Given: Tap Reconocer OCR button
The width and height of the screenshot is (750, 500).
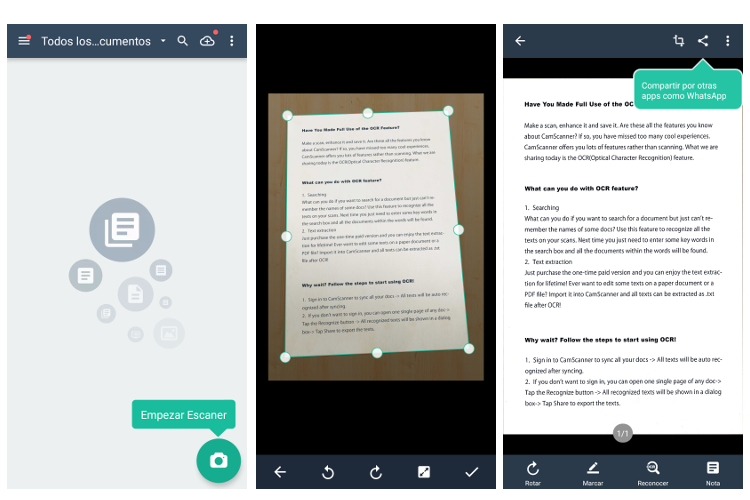Looking at the screenshot, I should tap(652, 472).
